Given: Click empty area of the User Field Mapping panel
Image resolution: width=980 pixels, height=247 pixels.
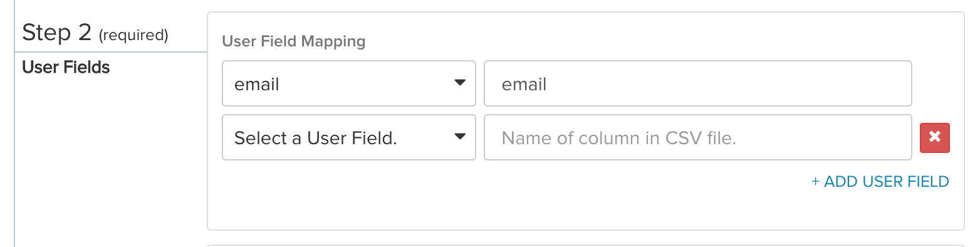Looking at the screenshot, I should [x=501, y=207].
